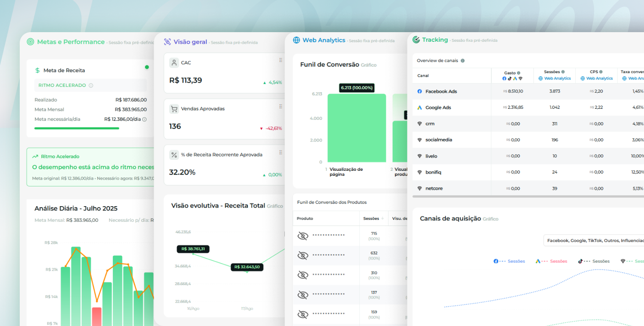Click the Google Ads channel name
644x326 pixels.
coord(439,107)
